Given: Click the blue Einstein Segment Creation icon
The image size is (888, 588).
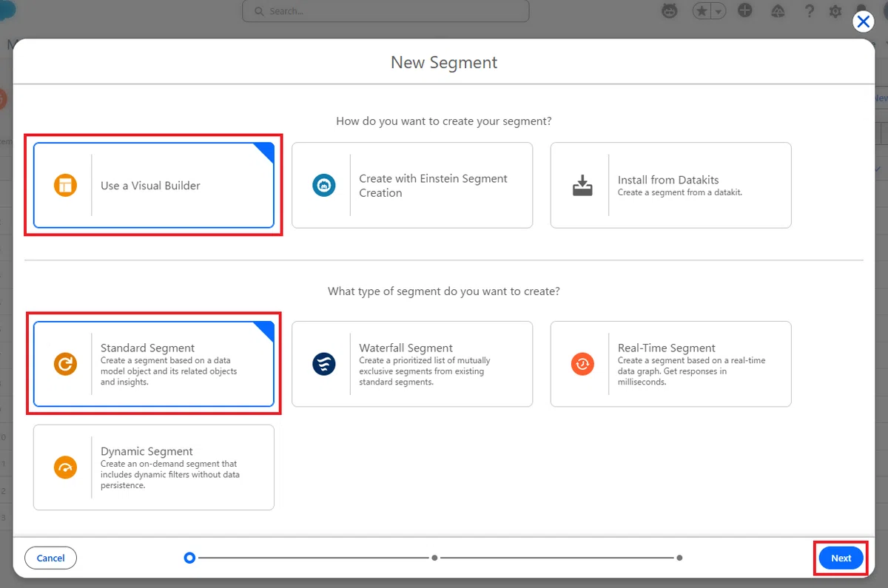Looking at the screenshot, I should [323, 185].
